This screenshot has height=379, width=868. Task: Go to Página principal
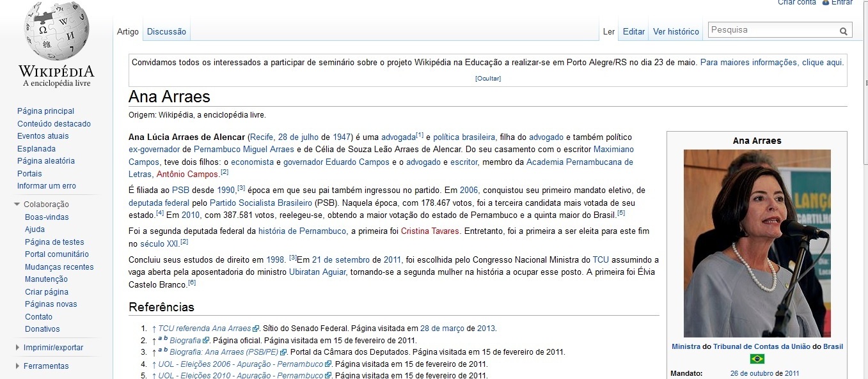pos(45,111)
